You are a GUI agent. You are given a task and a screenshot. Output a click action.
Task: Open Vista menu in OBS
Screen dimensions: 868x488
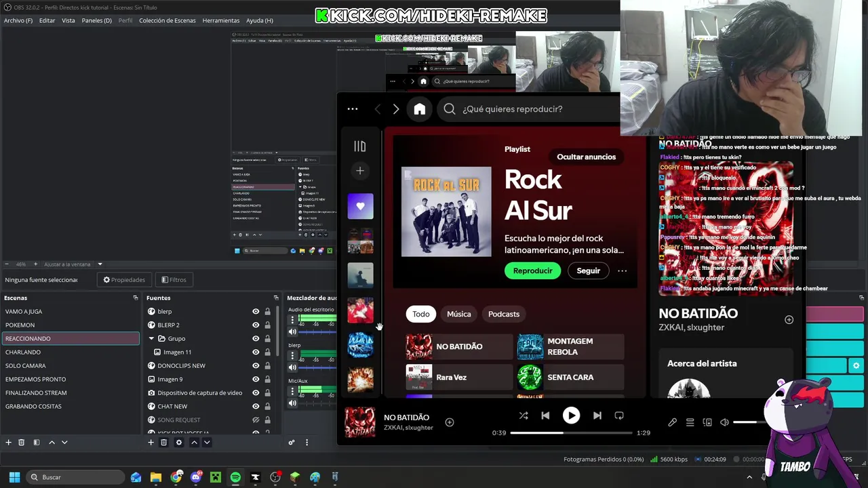68,20
